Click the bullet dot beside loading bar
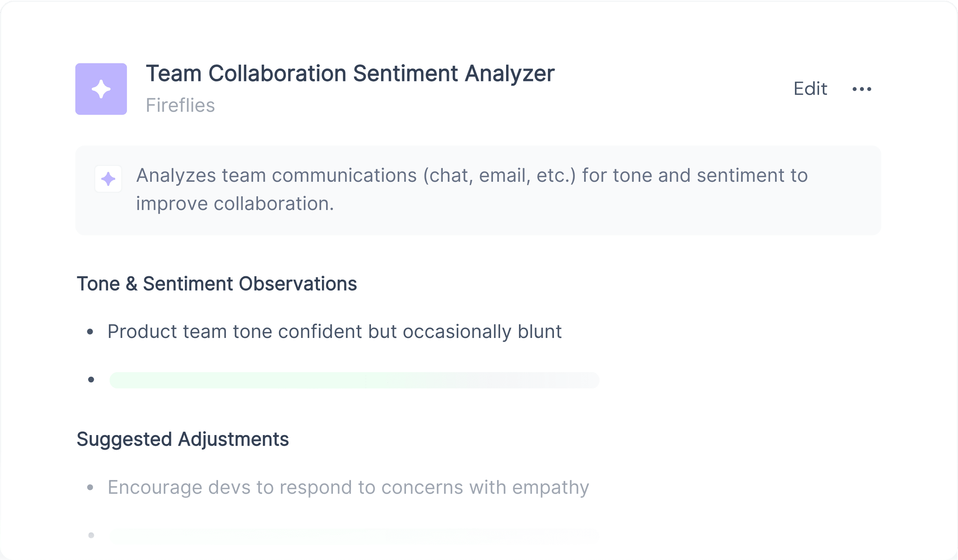 click(x=91, y=379)
